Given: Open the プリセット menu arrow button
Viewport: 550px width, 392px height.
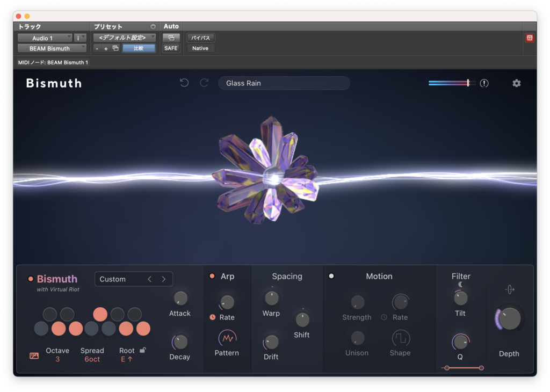Looking at the screenshot, I should [153, 27].
